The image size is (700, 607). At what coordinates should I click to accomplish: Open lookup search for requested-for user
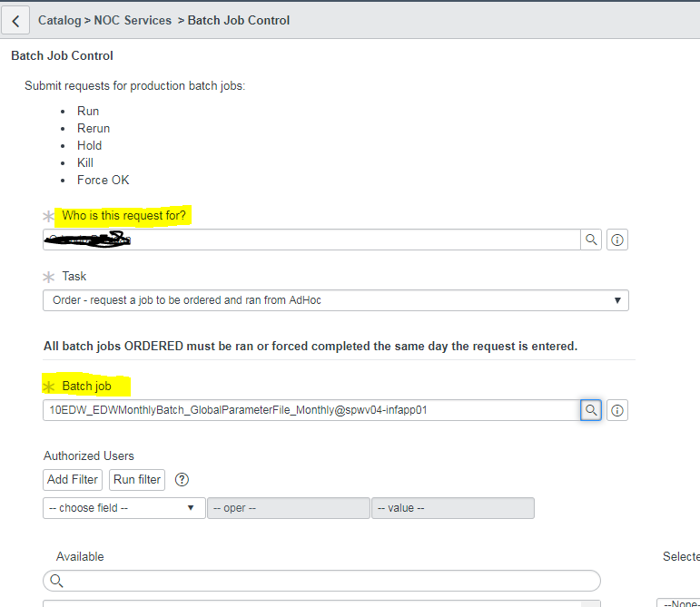pyautogui.click(x=591, y=240)
